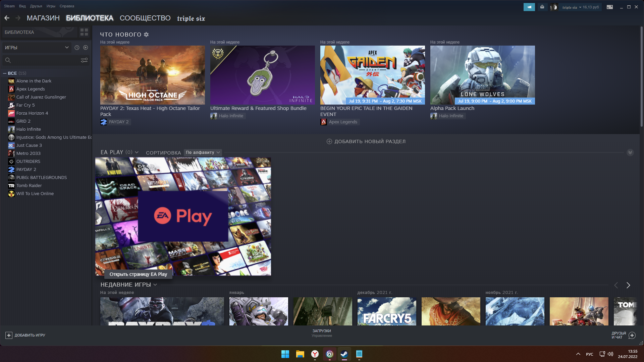644x362 pixels.
Task: Go back with the left arrow
Action: (x=7, y=18)
